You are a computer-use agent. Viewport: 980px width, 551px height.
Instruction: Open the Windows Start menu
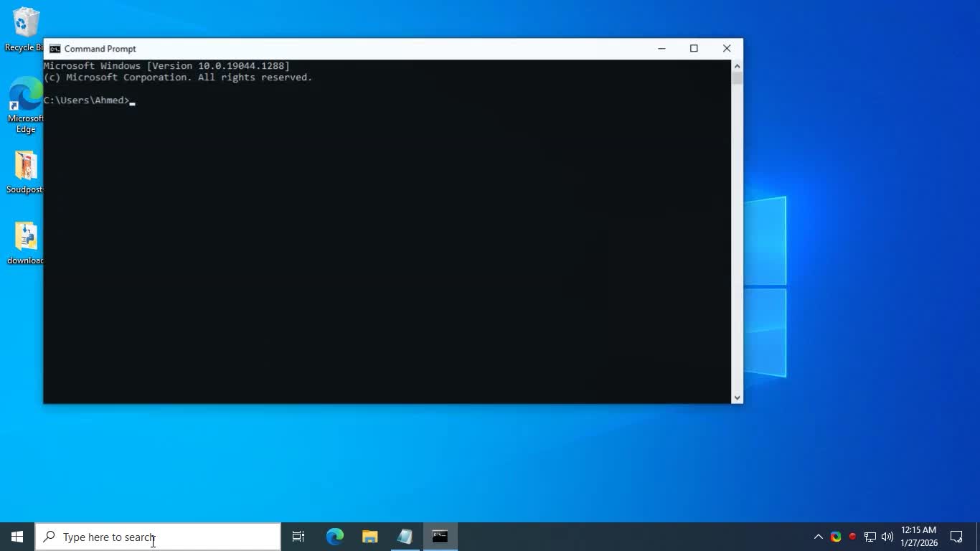coord(17,537)
